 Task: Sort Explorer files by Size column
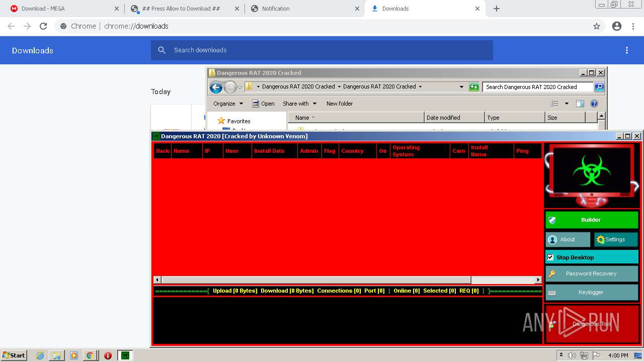click(x=565, y=118)
